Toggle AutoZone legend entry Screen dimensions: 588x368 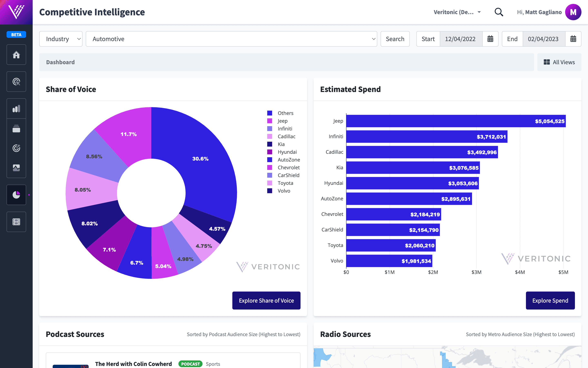284,160
